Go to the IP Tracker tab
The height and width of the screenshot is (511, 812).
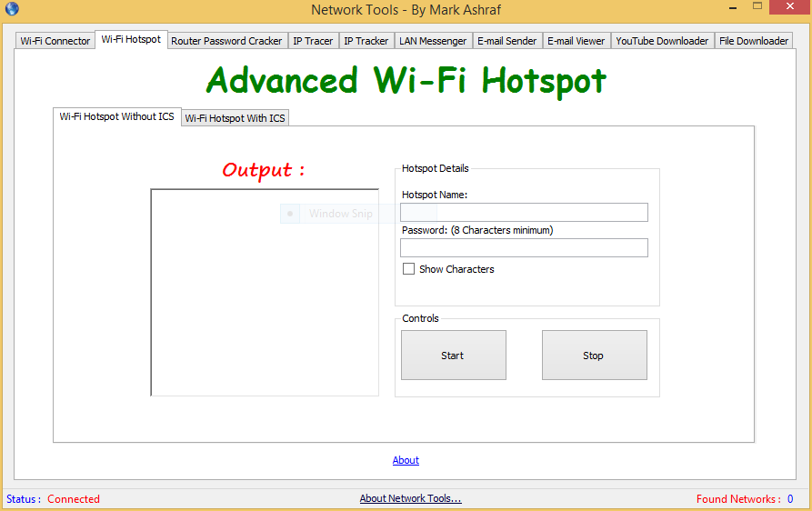pos(366,41)
